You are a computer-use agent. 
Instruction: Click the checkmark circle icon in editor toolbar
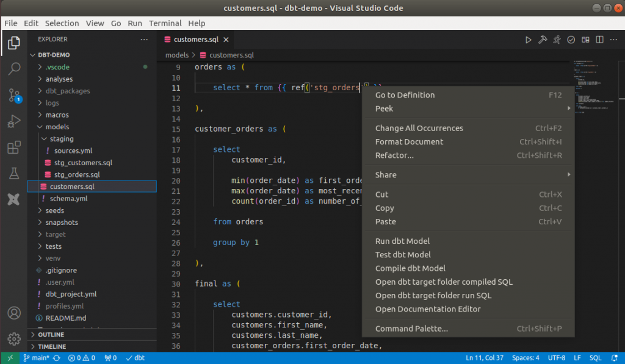[571, 40]
